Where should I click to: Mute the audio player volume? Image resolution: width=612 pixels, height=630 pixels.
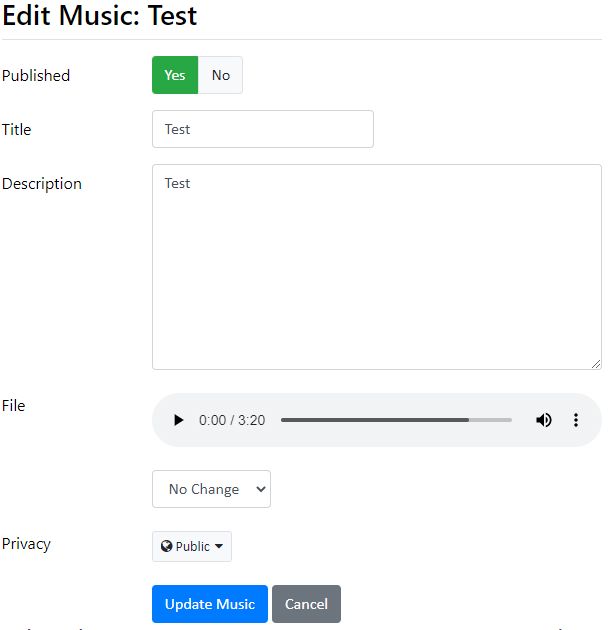[x=544, y=420]
